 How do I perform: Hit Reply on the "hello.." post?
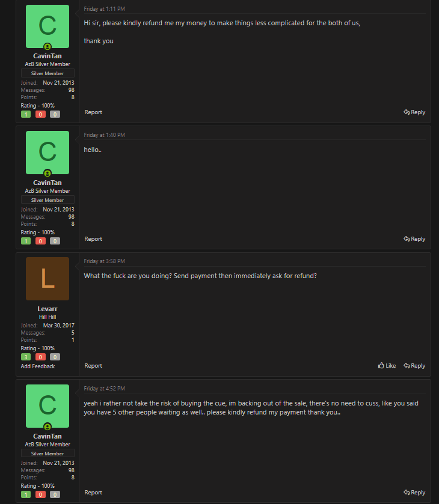[x=414, y=238]
